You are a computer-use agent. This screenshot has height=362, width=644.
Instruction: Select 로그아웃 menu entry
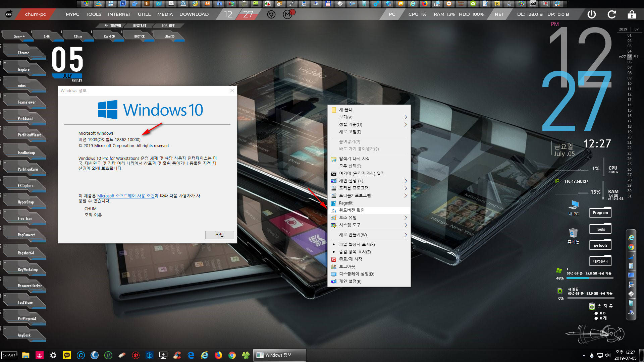point(369,266)
